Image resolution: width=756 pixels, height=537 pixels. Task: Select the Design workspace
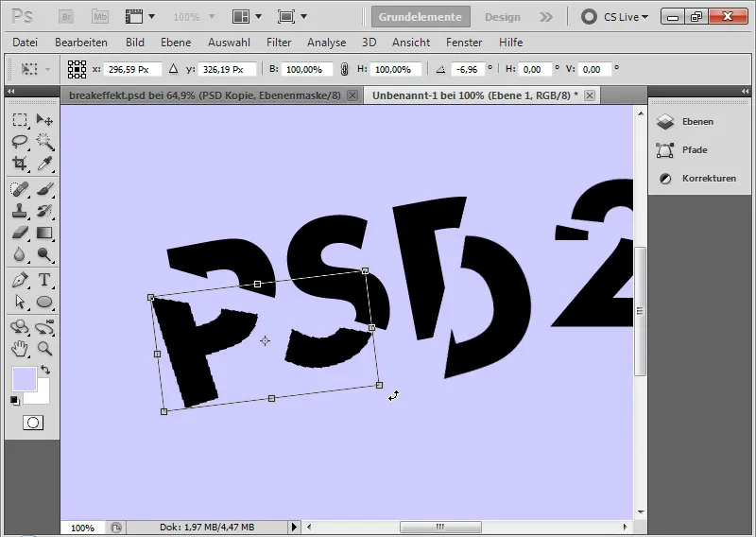(503, 17)
